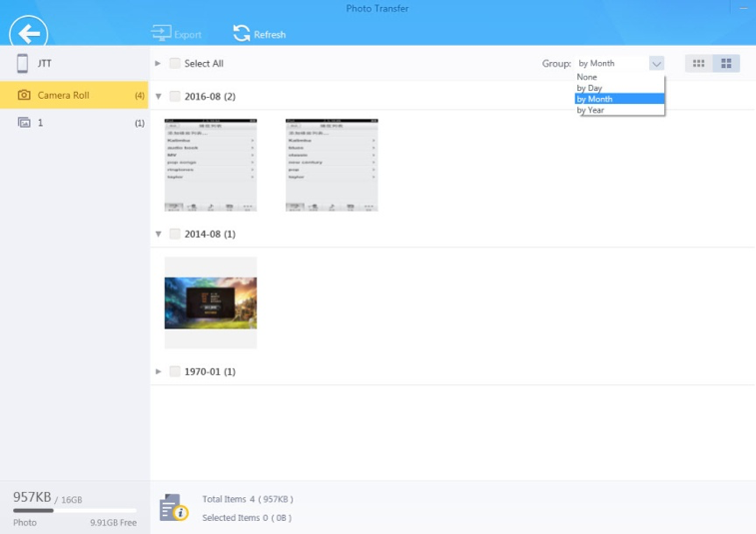Click the Export toolbar button
756x534 pixels.
click(x=176, y=34)
